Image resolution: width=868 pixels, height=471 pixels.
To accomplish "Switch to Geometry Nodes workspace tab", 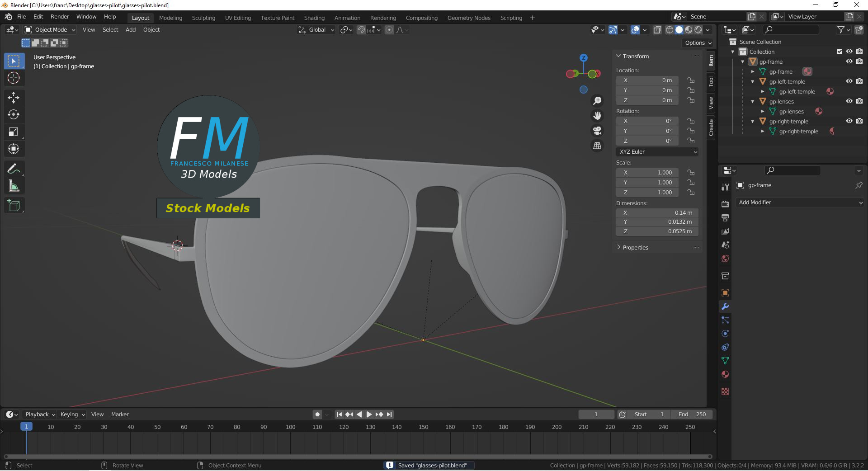I will [x=469, y=18].
